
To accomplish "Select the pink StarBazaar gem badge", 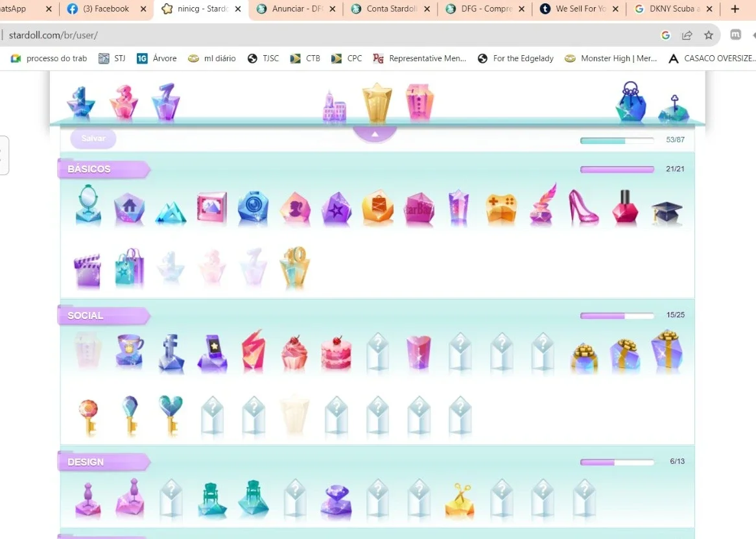I will click(419, 209).
